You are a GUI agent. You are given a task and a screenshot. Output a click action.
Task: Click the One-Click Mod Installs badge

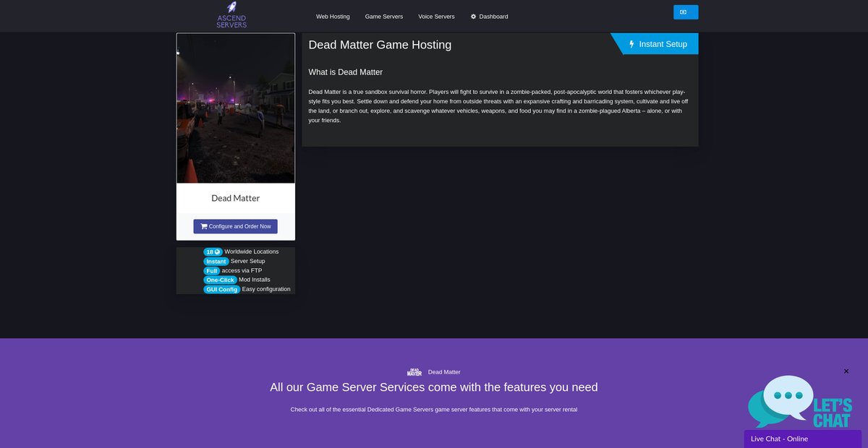[x=220, y=280]
